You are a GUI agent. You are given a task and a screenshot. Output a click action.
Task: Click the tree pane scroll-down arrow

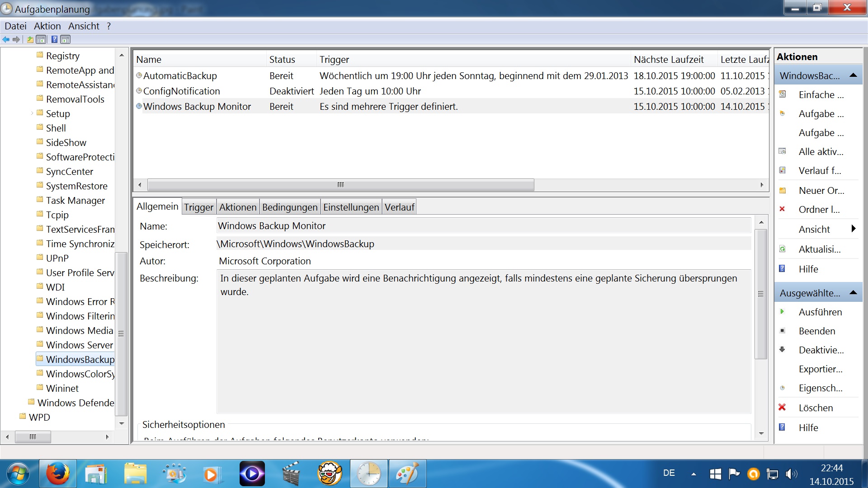pos(122,424)
